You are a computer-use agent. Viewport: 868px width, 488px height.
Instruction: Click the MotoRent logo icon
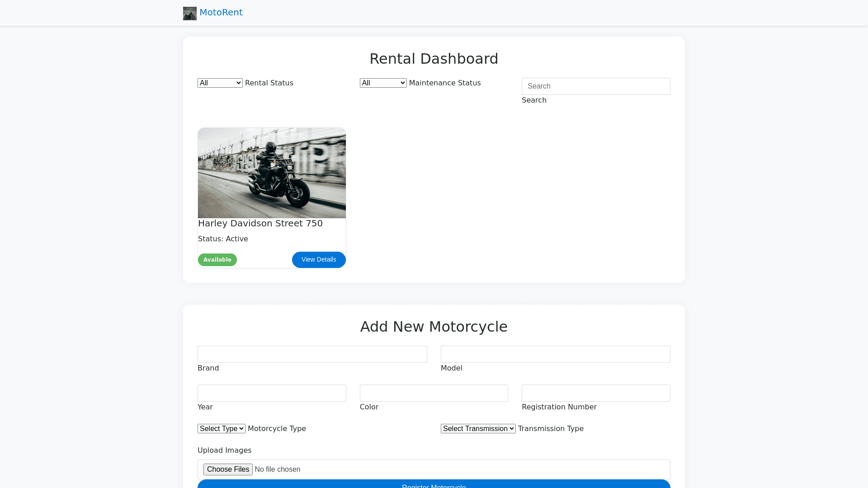[x=189, y=13]
